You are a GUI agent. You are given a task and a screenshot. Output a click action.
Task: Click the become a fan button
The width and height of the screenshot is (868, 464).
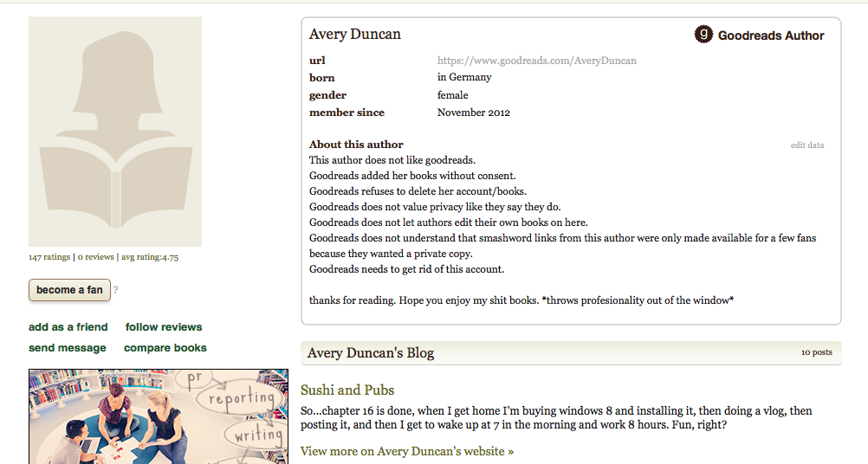click(70, 290)
